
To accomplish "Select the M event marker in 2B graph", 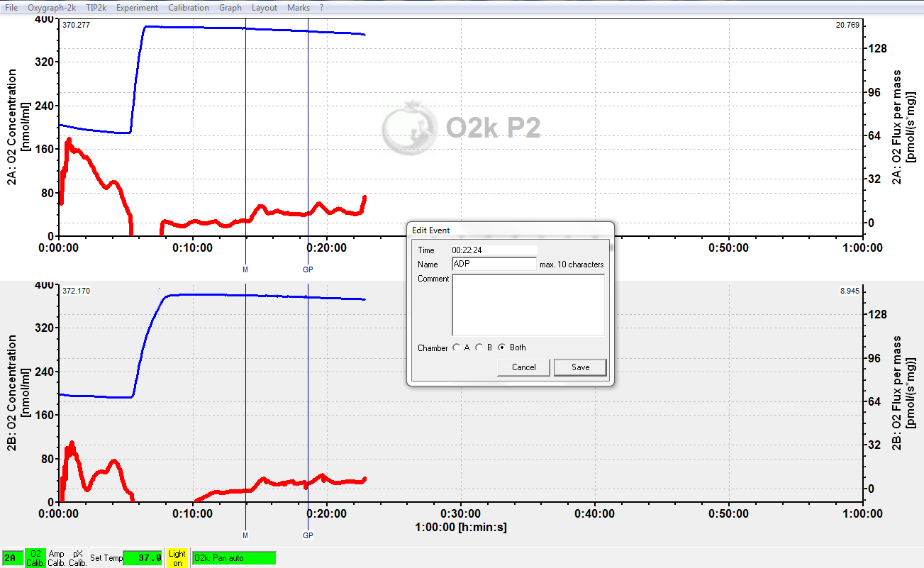I will click(245, 535).
